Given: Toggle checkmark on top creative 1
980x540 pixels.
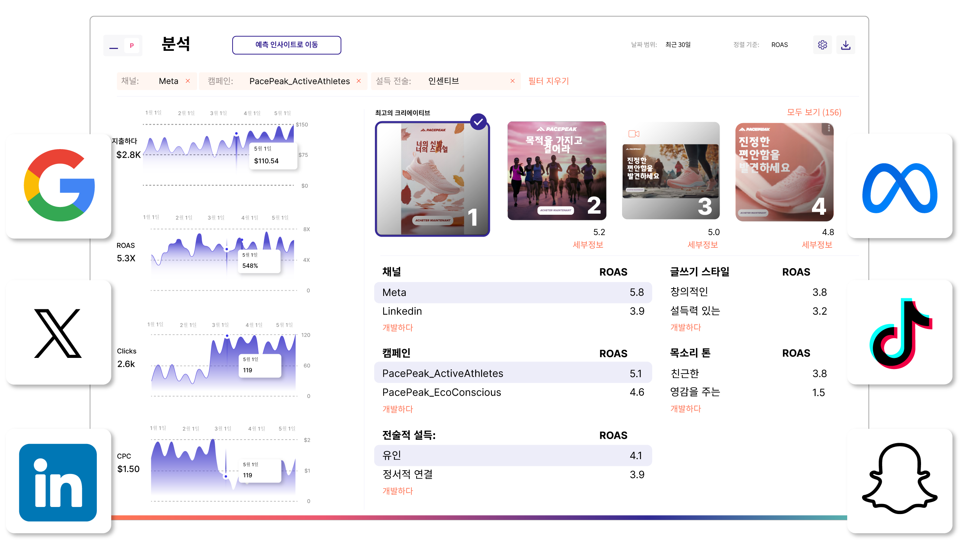Looking at the screenshot, I should pos(478,122).
